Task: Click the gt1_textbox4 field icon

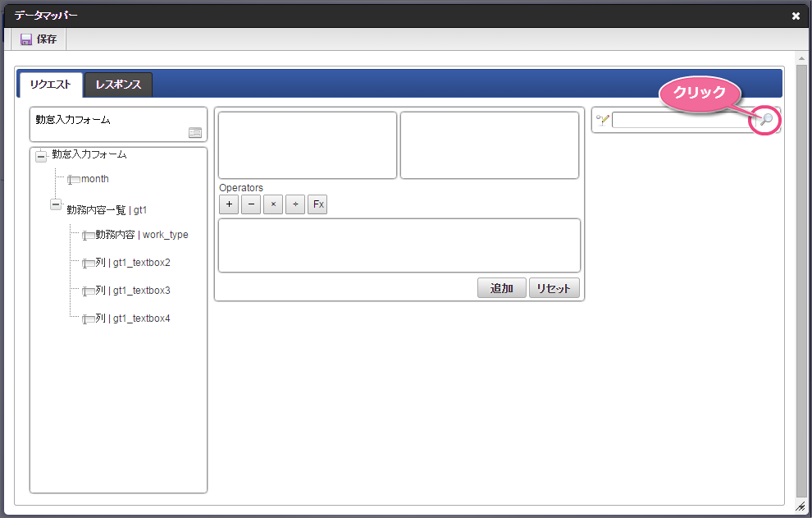Action: [88, 320]
